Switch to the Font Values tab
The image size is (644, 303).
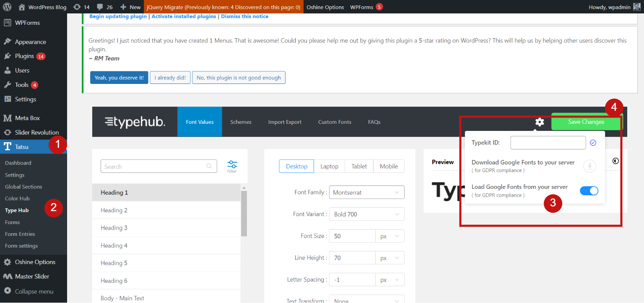[x=200, y=122]
